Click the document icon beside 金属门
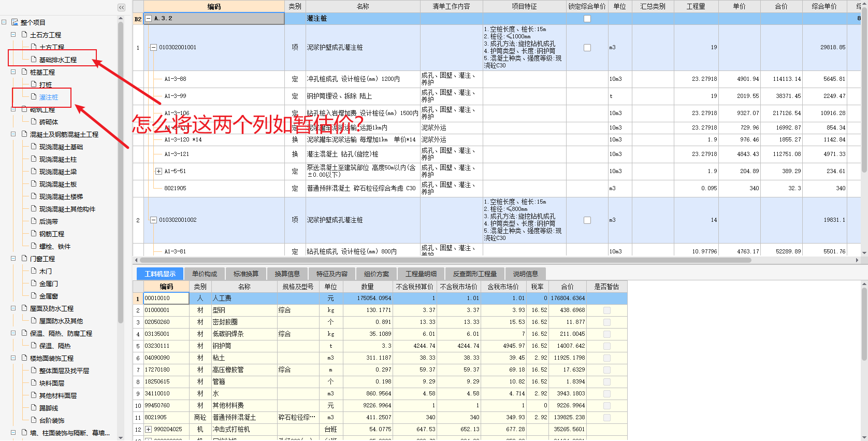 click(x=34, y=283)
